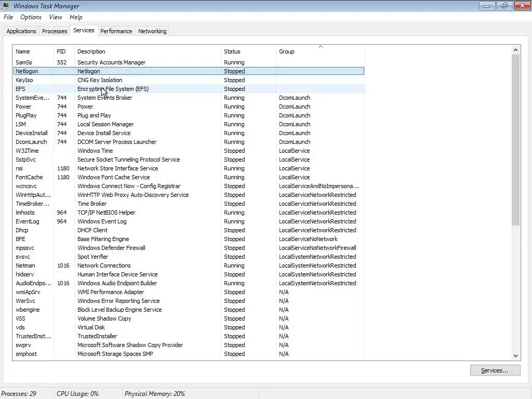
Task: Select the WinHttpAut... service row
Action: (189, 195)
